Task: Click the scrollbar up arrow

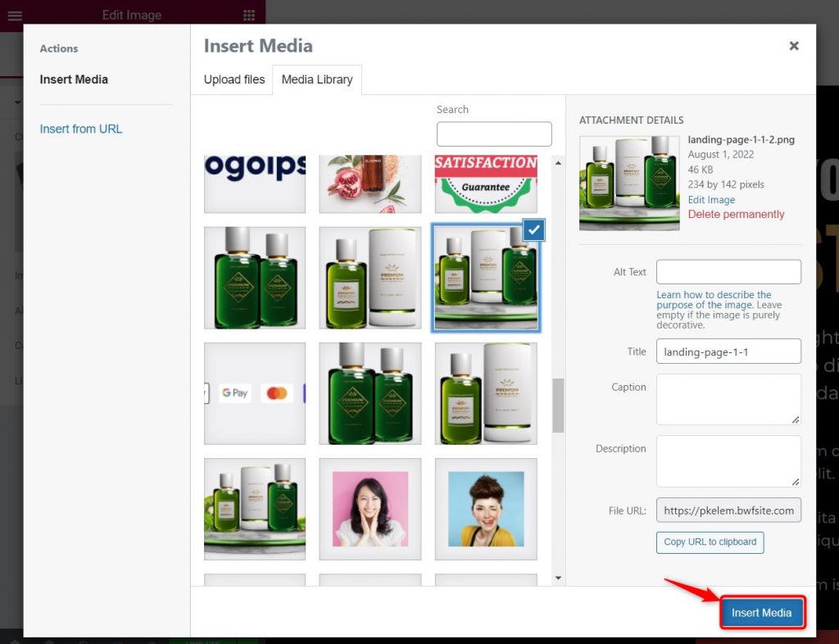Action: click(558, 162)
